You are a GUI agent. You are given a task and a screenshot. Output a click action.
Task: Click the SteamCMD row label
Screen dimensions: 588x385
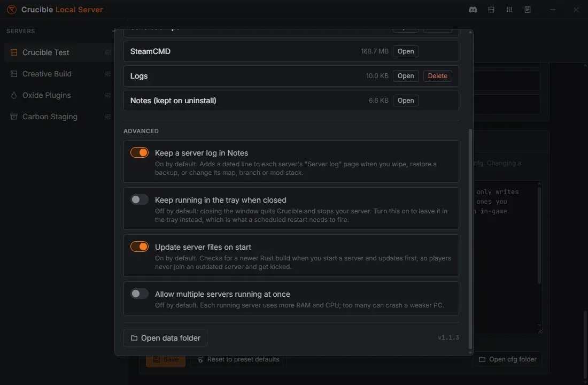click(x=150, y=51)
